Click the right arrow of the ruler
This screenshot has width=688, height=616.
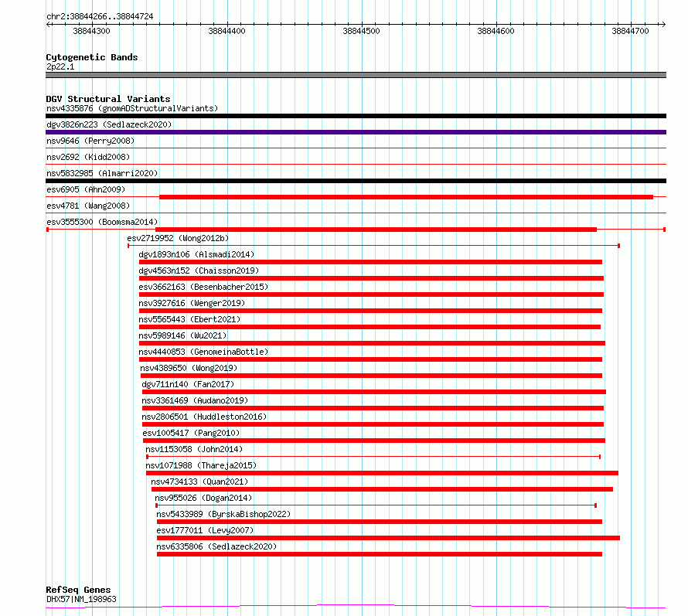point(663,24)
